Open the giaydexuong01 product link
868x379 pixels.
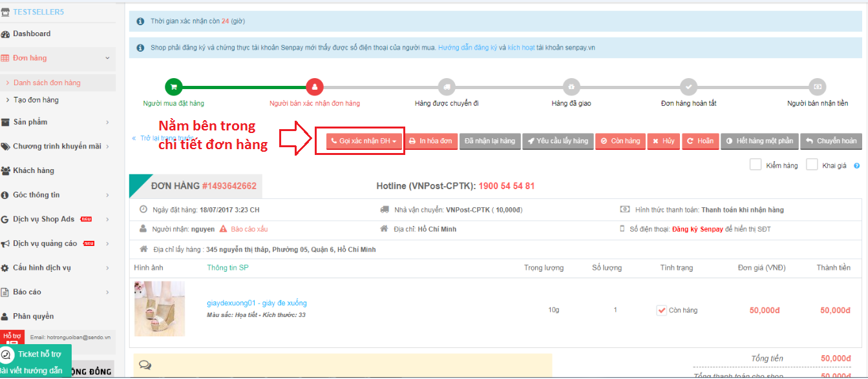(257, 303)
